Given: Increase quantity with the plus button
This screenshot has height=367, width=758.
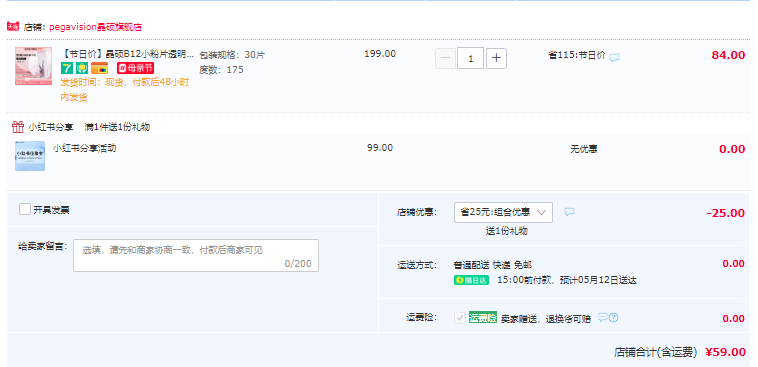Looking at the screenshot, I should [x=496, y=59].
